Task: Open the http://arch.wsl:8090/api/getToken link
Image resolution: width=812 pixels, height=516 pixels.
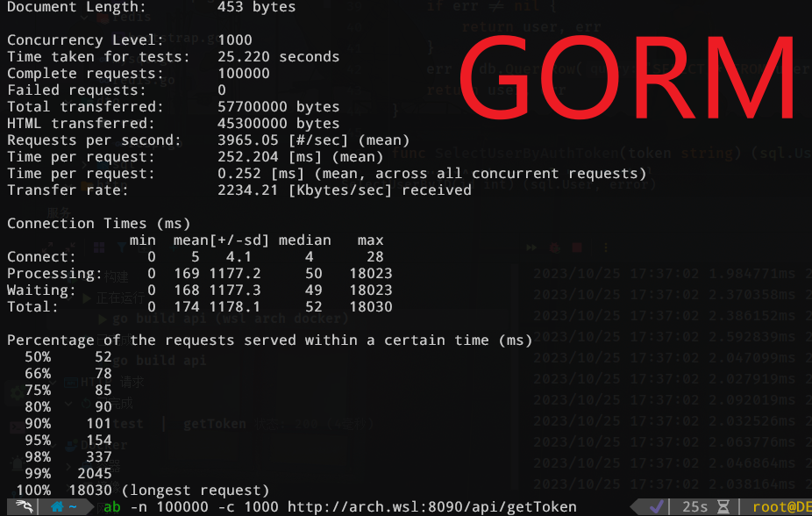Action: tap(430, 506)
